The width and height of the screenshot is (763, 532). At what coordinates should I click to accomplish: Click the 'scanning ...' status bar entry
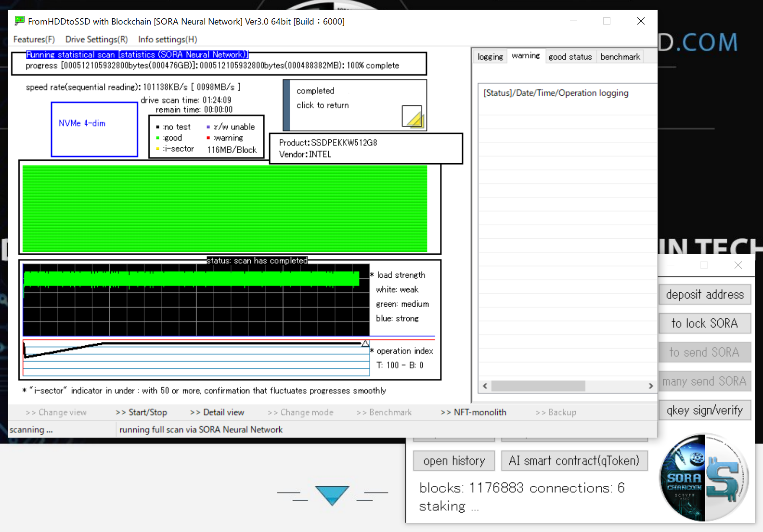[31, 430]
